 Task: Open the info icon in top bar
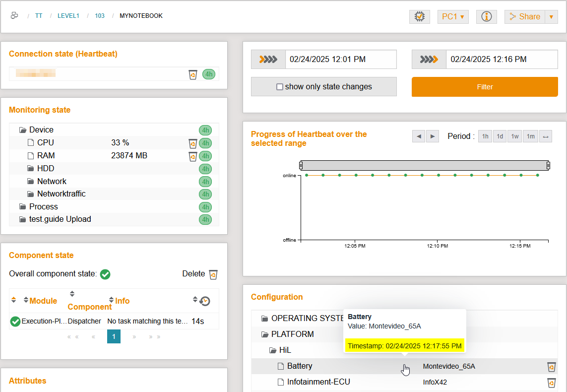pyautogui.click(x=486, y=17)
